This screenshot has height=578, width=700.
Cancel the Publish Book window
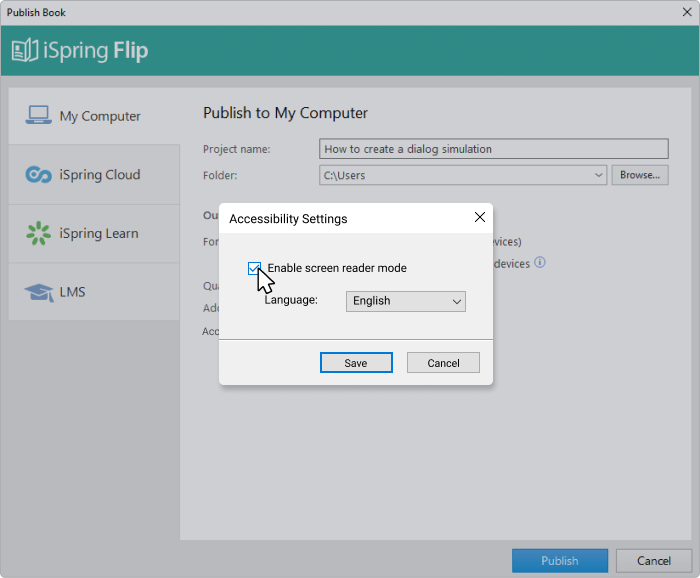click(x=654, y=561)
